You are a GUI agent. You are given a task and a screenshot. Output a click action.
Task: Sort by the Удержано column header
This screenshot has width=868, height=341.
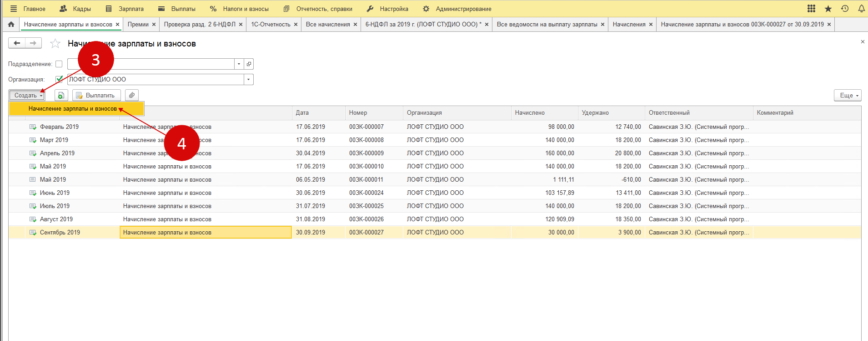pyautogui.click(x=611, y=113)
